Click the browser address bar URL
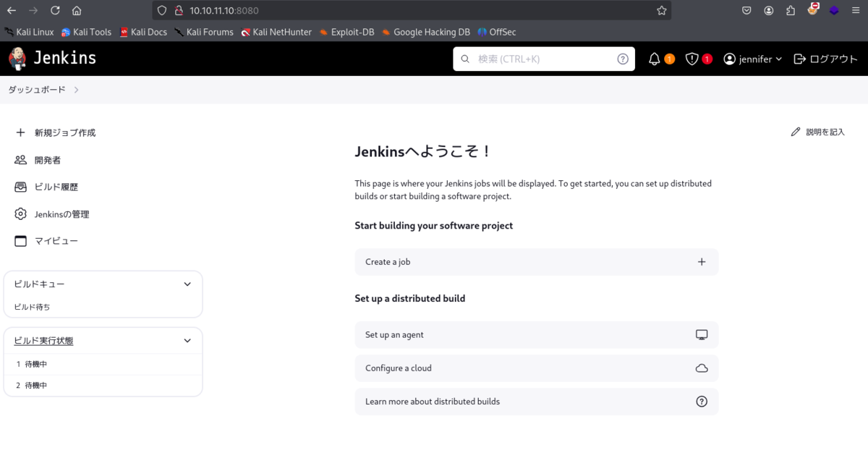 224,11
